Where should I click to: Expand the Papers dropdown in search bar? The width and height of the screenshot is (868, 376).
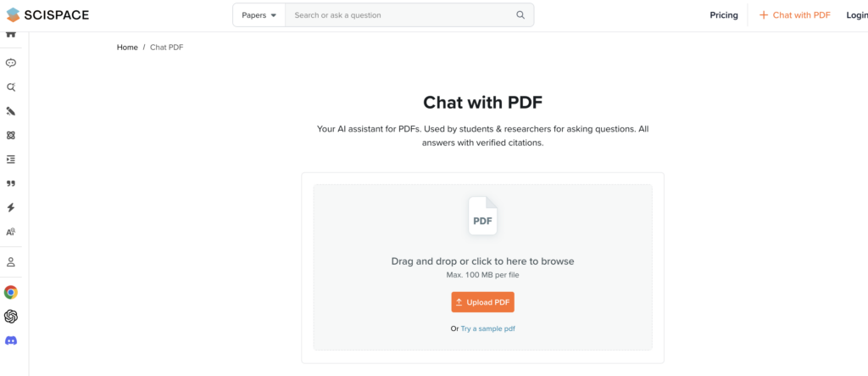click(259, 15)
